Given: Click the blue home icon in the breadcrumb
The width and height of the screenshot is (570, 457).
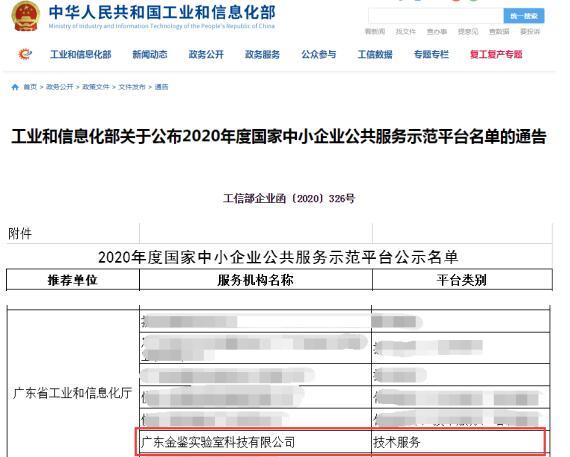Looking at the screenshot, I should tap(15, 87).
